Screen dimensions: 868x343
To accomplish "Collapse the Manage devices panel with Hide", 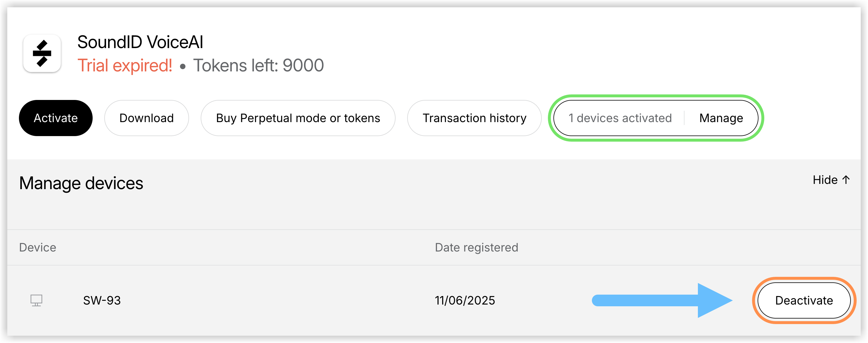I will pos(831,180).
